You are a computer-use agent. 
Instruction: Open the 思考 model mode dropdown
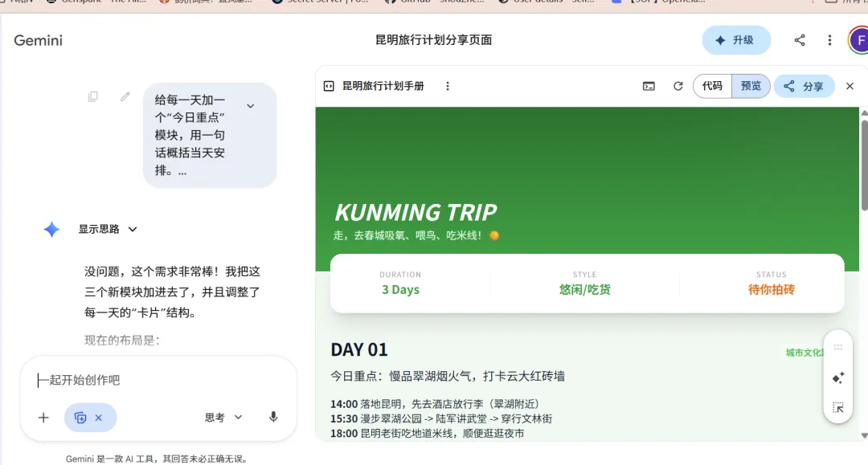[x=223, y=418]
